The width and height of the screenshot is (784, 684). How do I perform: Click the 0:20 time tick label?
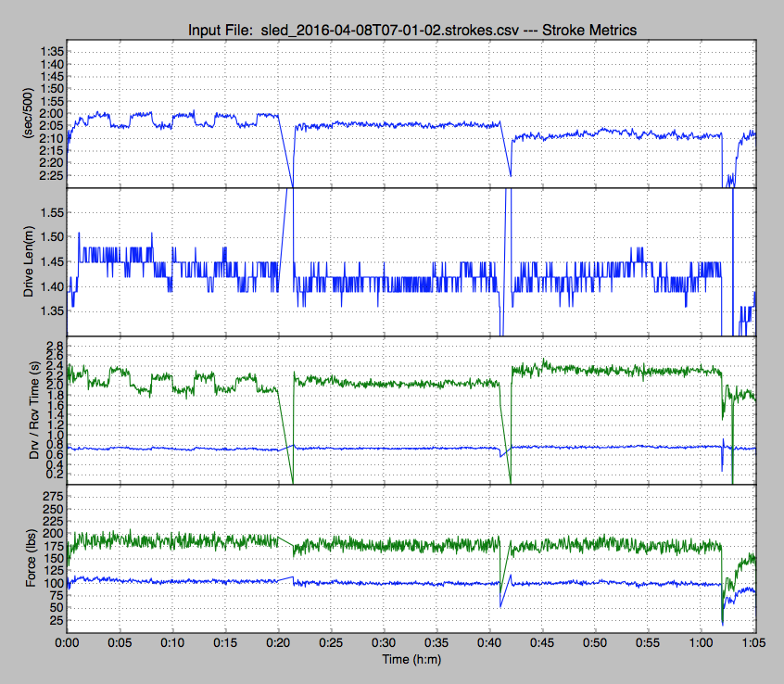coord(278,641)
